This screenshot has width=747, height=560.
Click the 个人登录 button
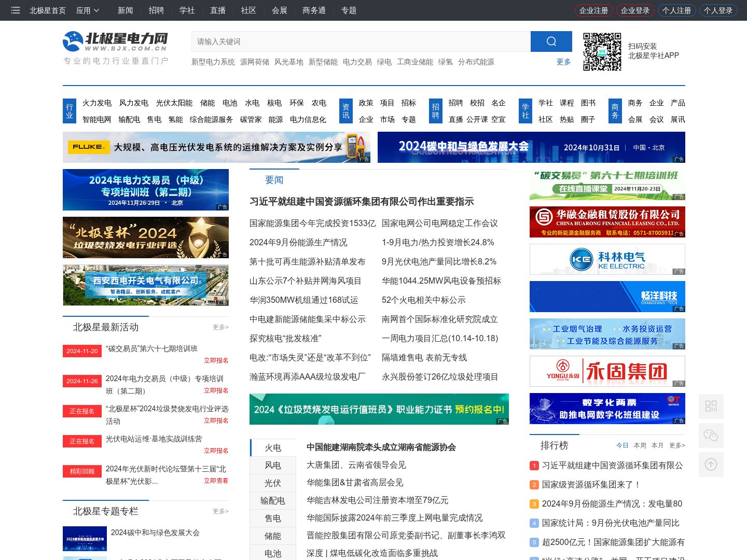(x=718, y=10)
